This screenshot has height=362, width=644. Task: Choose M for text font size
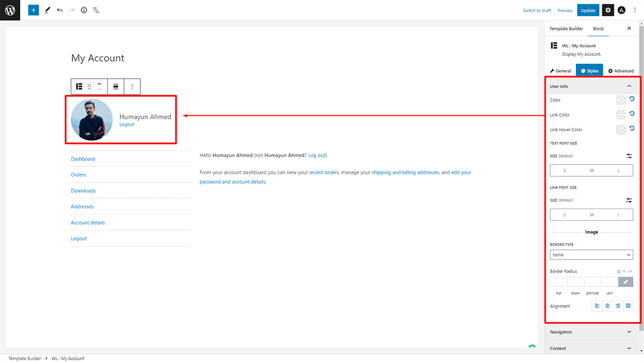pyautogui.click(x=592, y=171)
